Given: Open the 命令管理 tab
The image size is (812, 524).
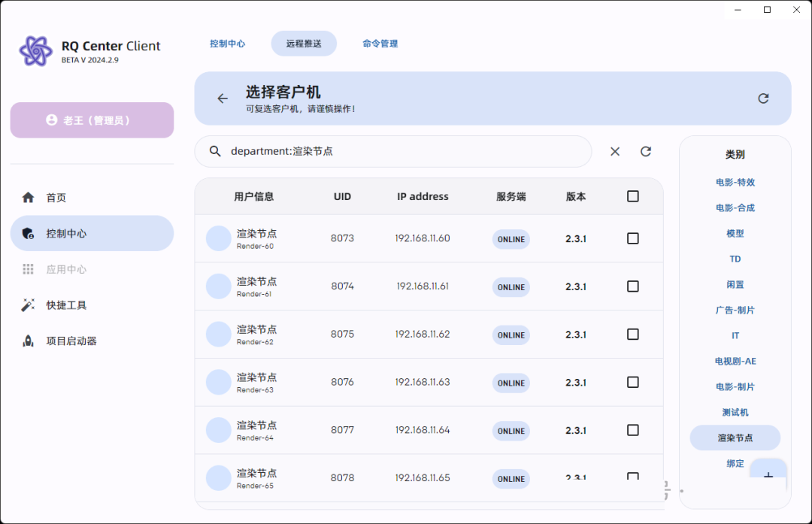Looking at the screenshot, I should [x=380, y=44].
